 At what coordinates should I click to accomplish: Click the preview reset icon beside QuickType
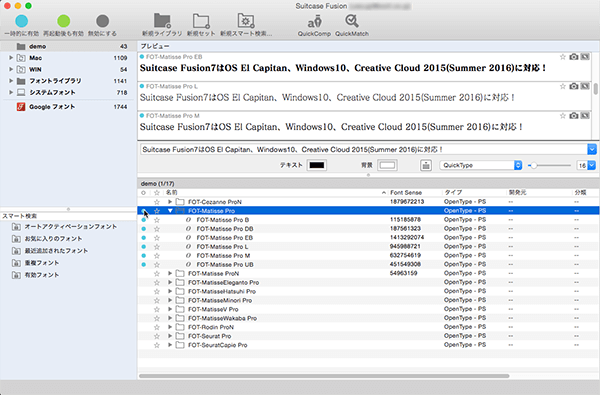pyautogui.click(x=426, y=165)
